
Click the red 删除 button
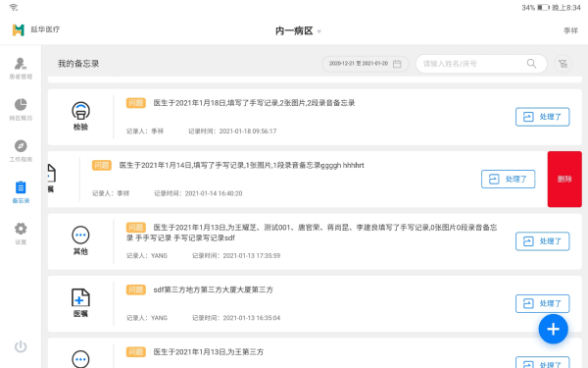[564, 180]
